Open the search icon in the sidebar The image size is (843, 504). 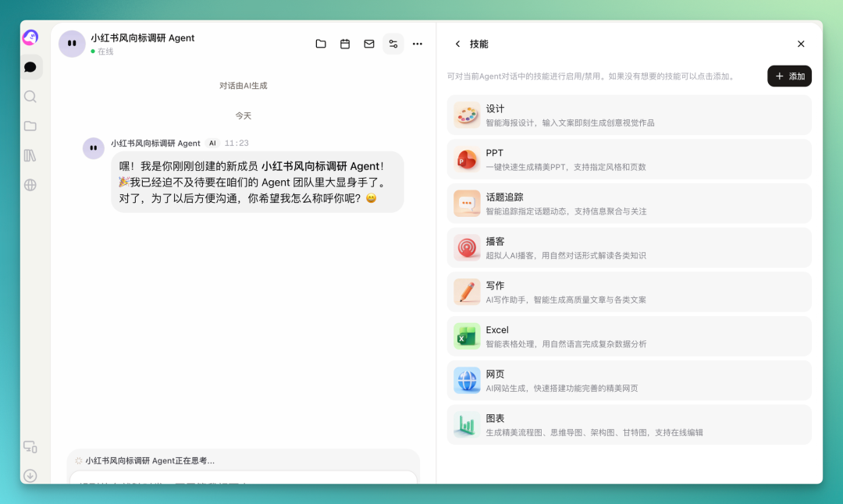click(30, 97)
